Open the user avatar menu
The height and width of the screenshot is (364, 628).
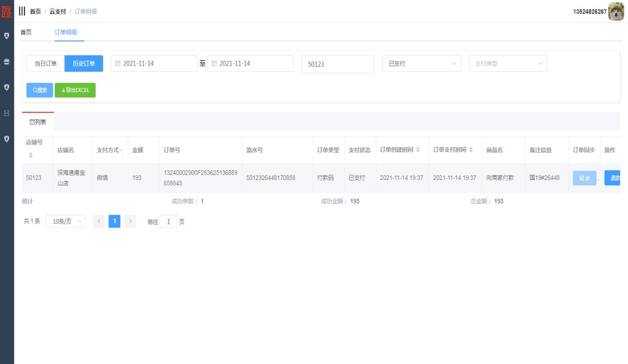coord(616,11)
